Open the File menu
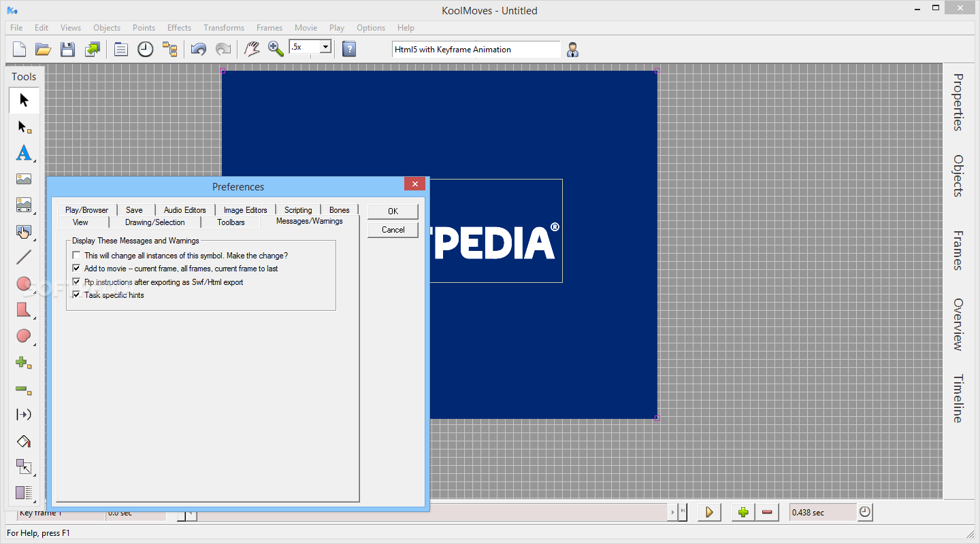 click(x=16, y=28)
